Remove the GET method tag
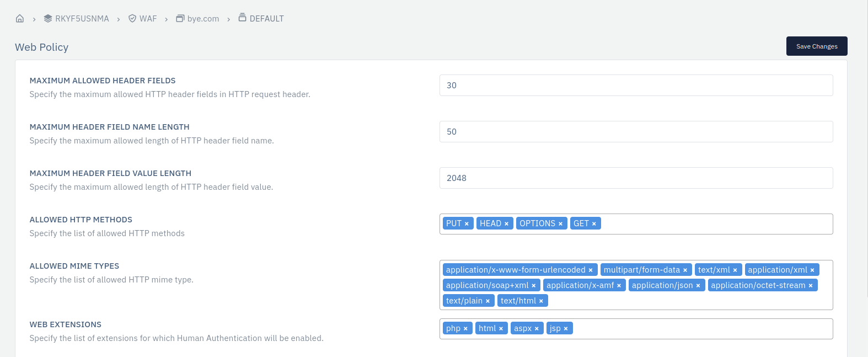The height and width of the screenshot is (357, 868). coord(594,224)
